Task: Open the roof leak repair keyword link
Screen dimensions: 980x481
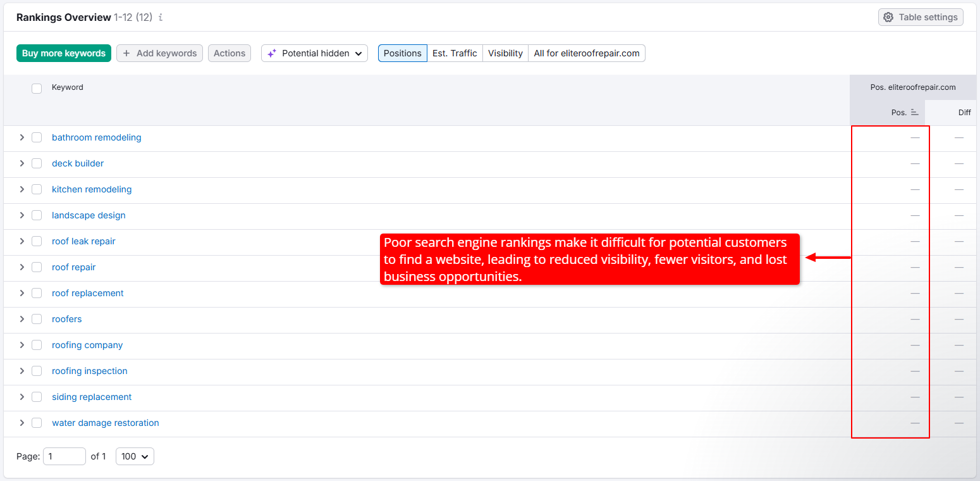Action: [x=83, y=241]
